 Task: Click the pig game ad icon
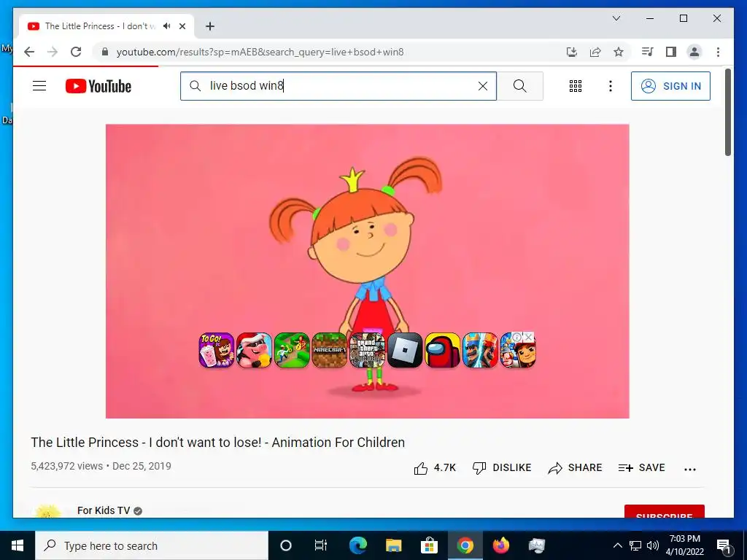[254, 350]
